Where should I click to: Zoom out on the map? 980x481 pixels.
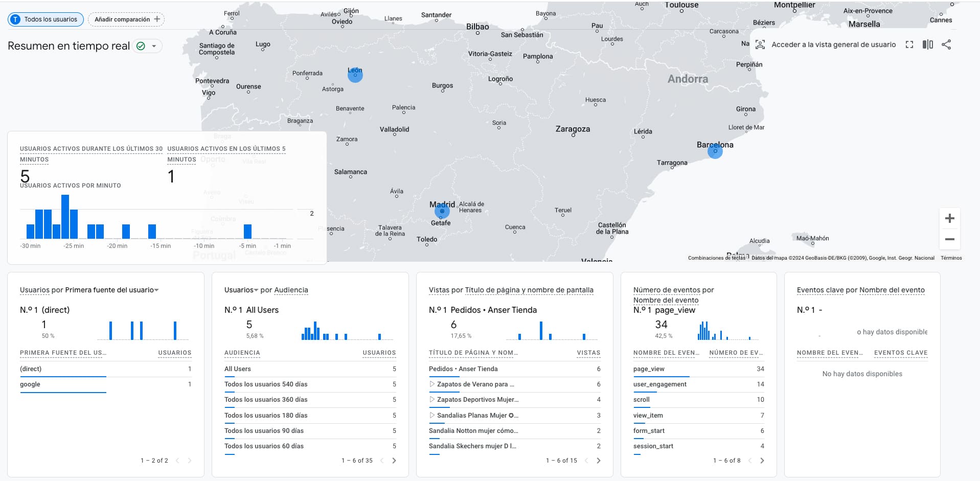[949, 239]
